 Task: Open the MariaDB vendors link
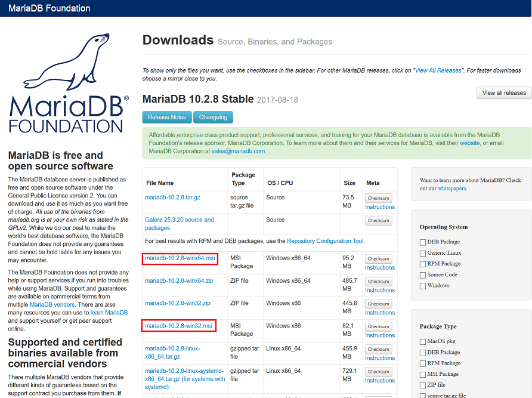(52, 304)
